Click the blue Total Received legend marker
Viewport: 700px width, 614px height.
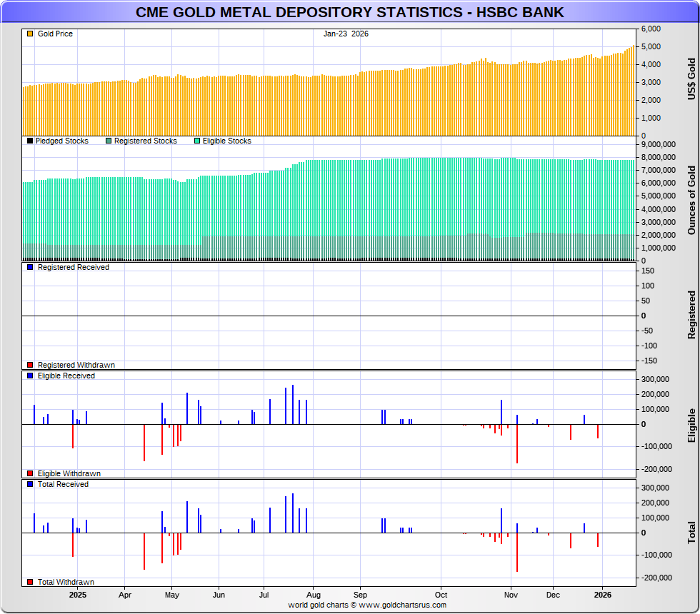point(29,484)
